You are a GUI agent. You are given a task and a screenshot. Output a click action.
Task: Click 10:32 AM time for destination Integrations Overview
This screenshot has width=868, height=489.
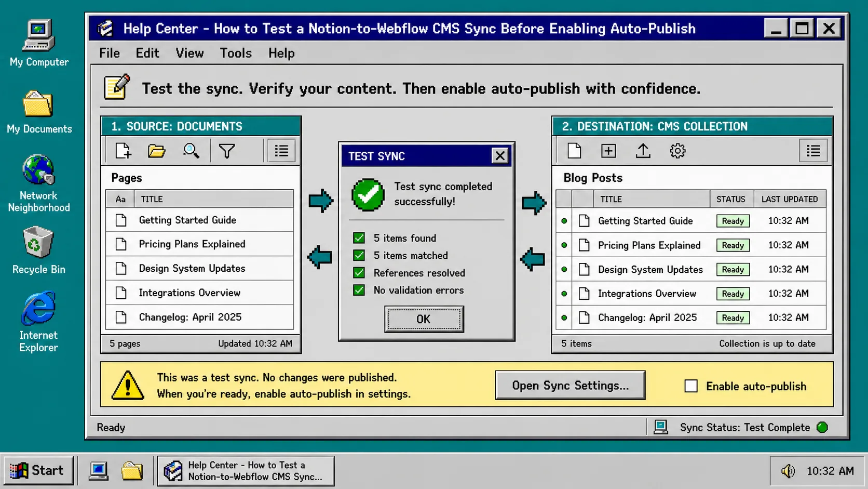[x=788, y=294]
